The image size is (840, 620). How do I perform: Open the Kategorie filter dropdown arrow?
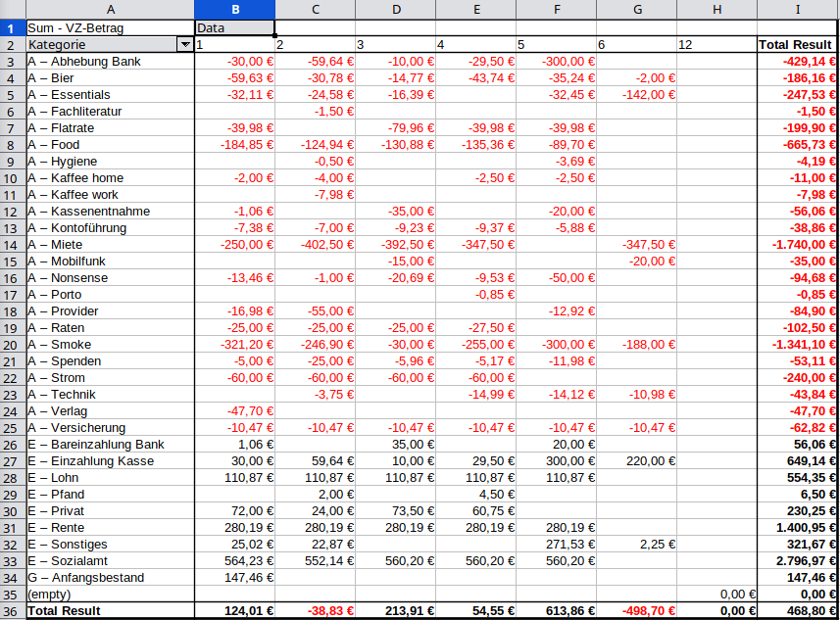tap(184, 45)
